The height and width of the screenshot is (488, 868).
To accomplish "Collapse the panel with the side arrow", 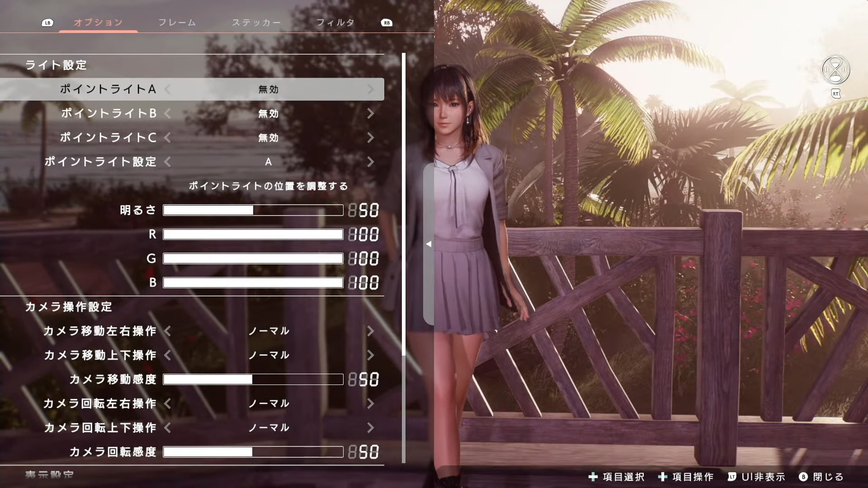I will (428, 244).
